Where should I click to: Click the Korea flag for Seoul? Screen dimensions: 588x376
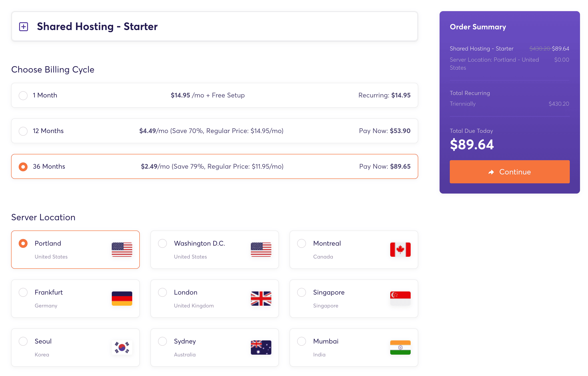122,347
